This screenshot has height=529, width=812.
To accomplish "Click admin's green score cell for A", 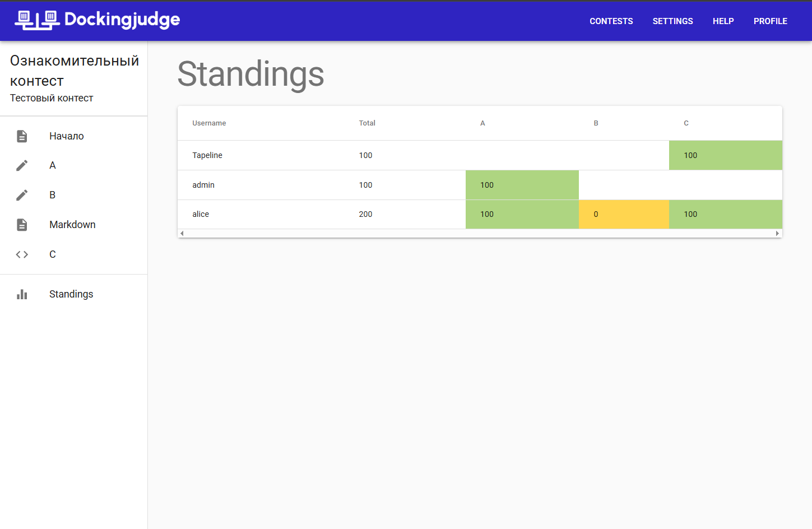I will click(x=522, y=185).
